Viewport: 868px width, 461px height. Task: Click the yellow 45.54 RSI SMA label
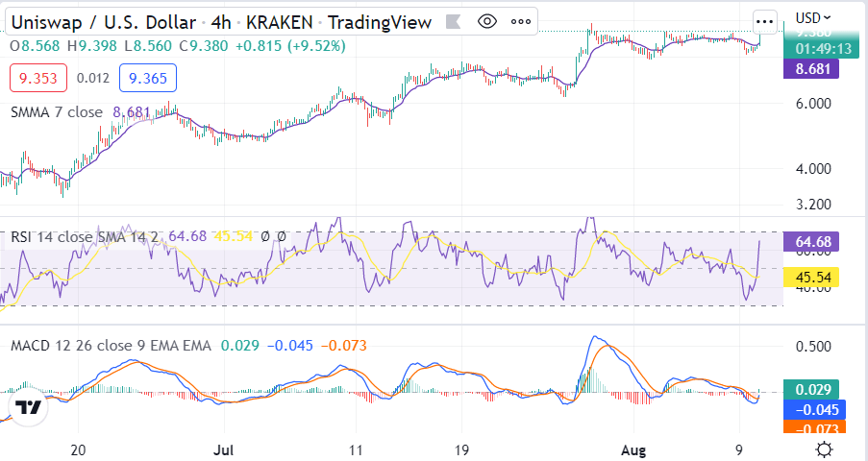pyautogui.click(x=811, y=278)
